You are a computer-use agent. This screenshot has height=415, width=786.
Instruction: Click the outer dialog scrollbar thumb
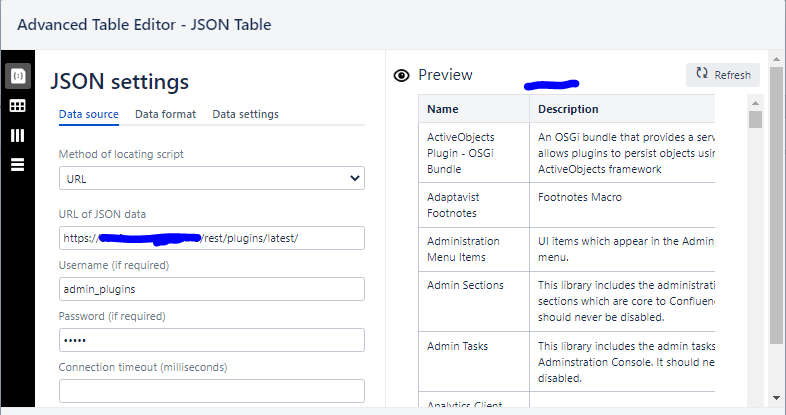coord(776,205)
